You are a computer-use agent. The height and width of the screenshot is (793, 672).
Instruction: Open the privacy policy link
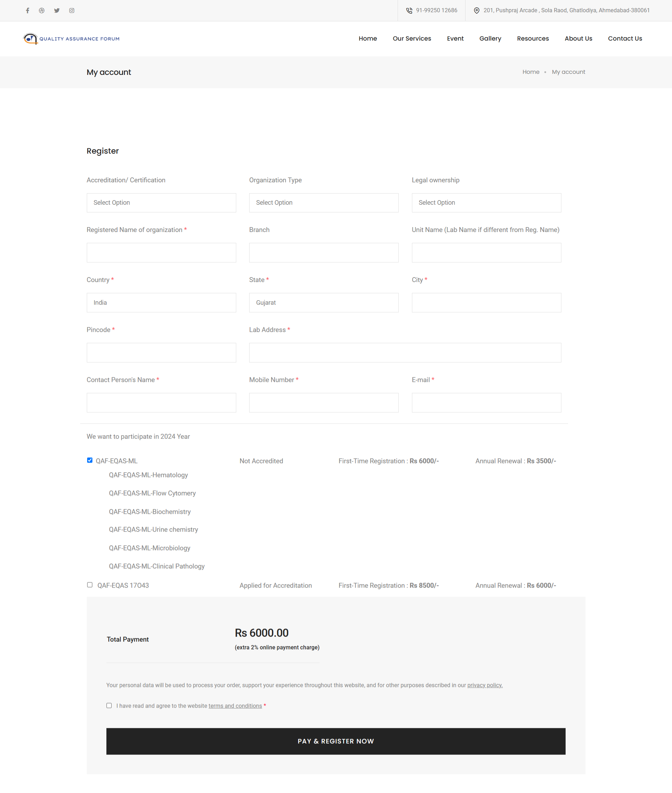point(484,685)
